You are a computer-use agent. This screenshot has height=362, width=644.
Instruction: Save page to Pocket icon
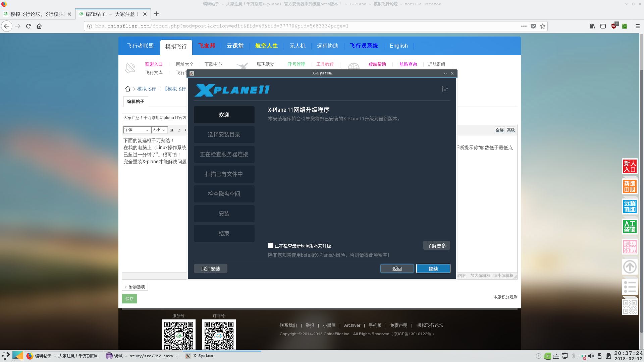click(533, 26)
